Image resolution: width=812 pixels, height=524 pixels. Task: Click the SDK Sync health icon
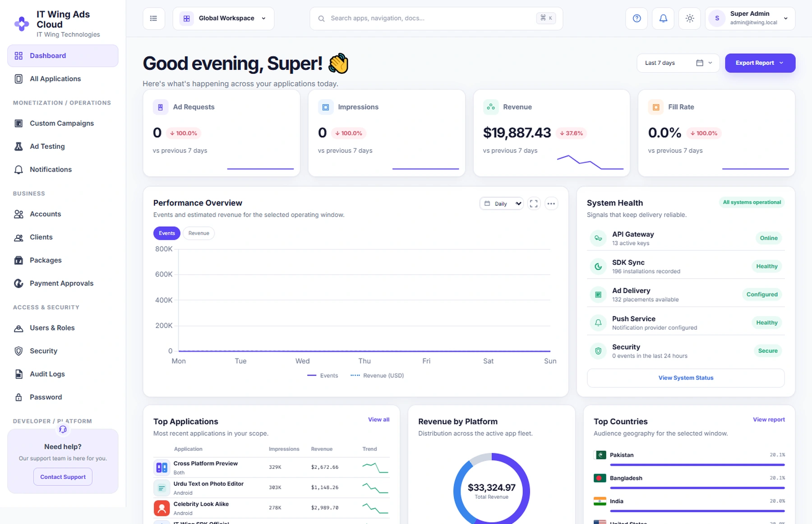(598, 267)
